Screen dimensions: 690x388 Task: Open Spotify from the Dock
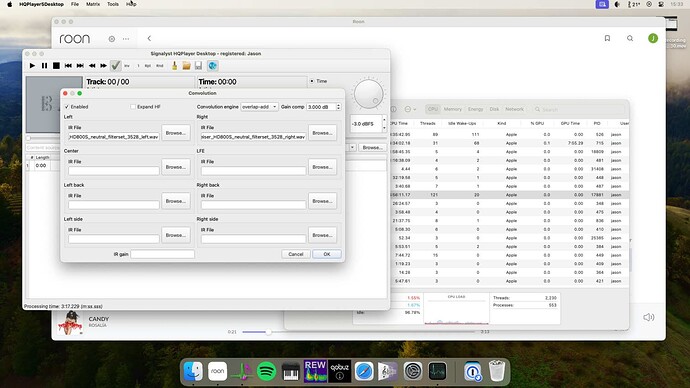click(x=266, y=371)
